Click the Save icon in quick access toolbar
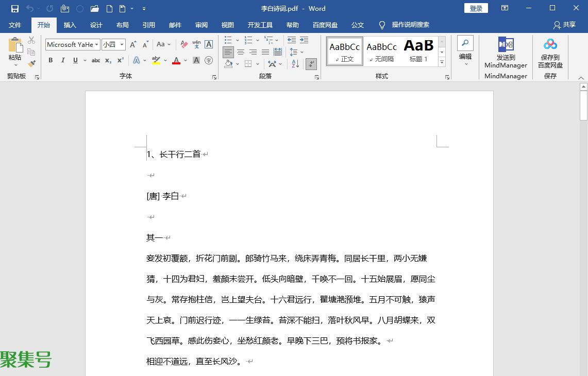 pyautogui.click(x=15, y=9)
